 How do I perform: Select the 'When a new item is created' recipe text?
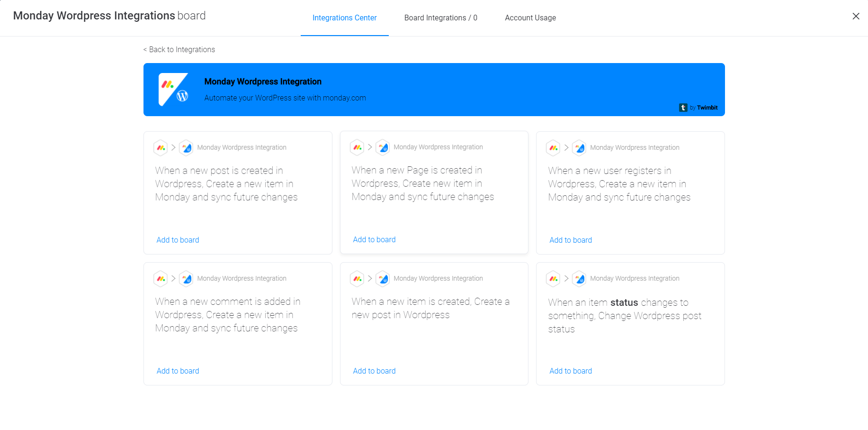coord(430,308)
